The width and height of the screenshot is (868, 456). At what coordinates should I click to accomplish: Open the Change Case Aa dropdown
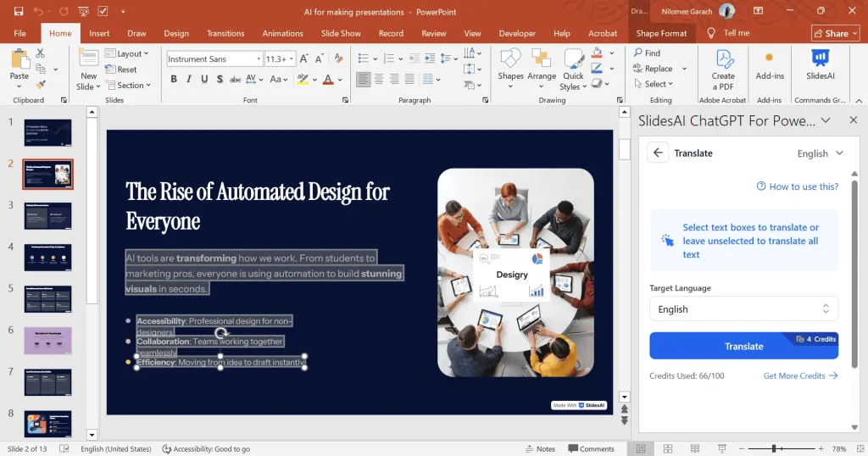278,79
